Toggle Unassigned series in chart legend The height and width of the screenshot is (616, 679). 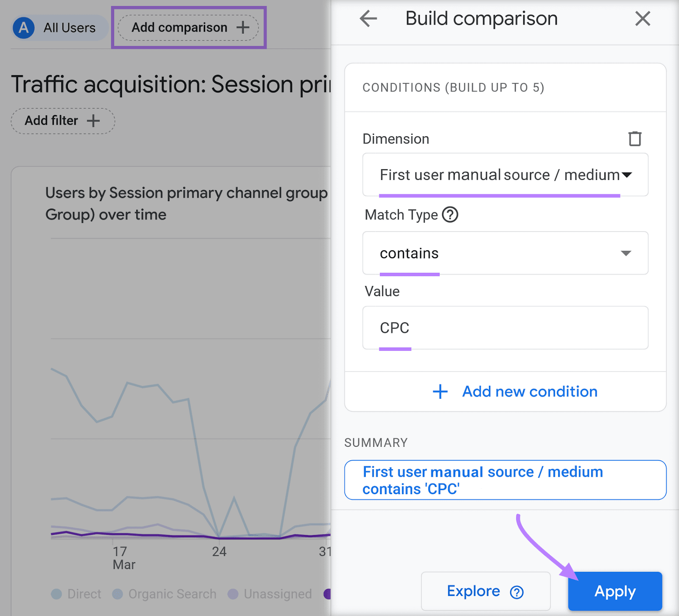point(270,594)
